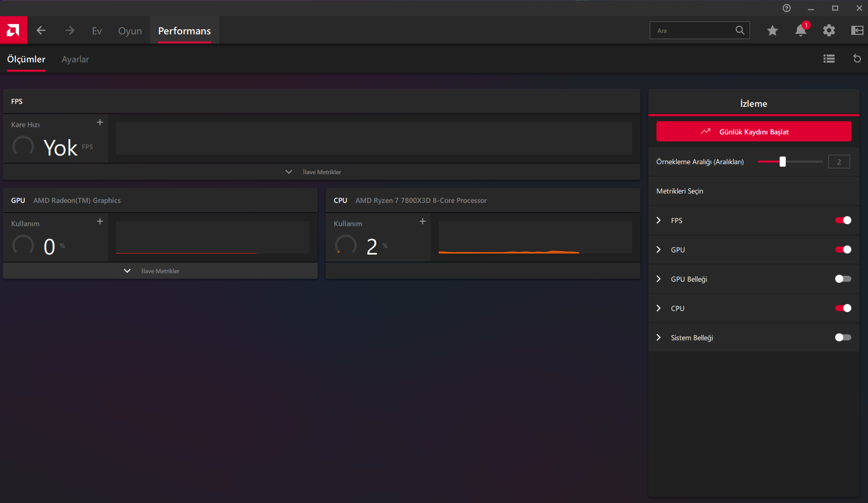Image resolution: width=868 pixels, height=503 pixels.
Task: Open the help question mark icon
Action: coord(787,8)
